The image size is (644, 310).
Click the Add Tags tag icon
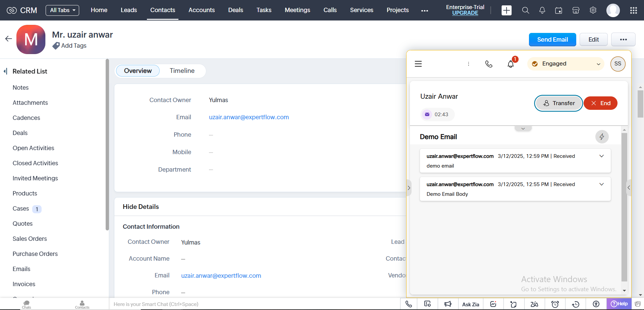click(56, 46)
